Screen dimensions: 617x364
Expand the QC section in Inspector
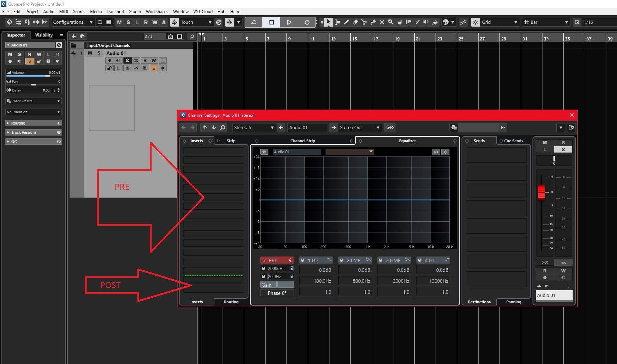(34, 142)
